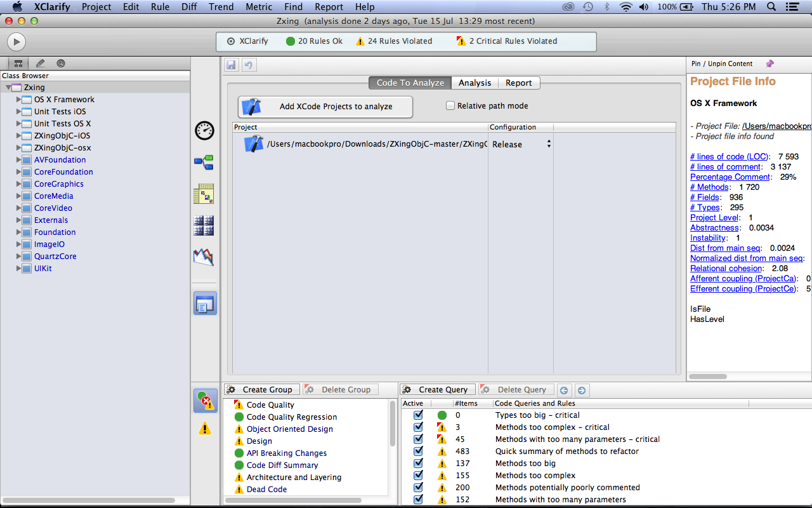The image size is (812, 508).
Task: Click the 2 Critical Rules Violated status
Action: coord(507,41)
